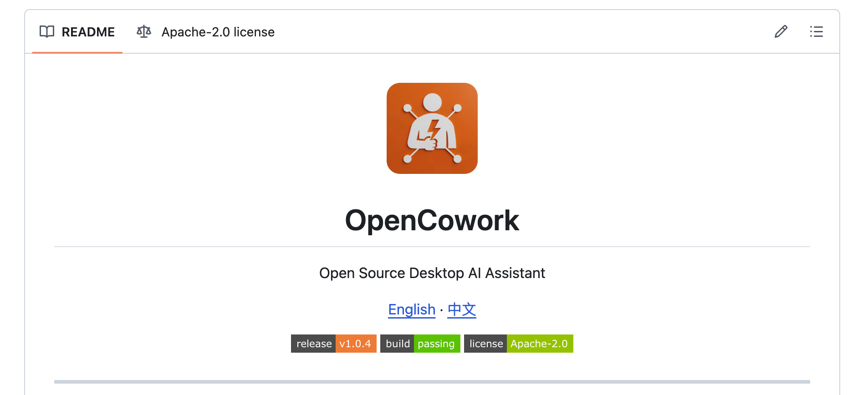Open the English language link
Image resolution: width=868 pixels, height=395 pixels.
[412, 309]
